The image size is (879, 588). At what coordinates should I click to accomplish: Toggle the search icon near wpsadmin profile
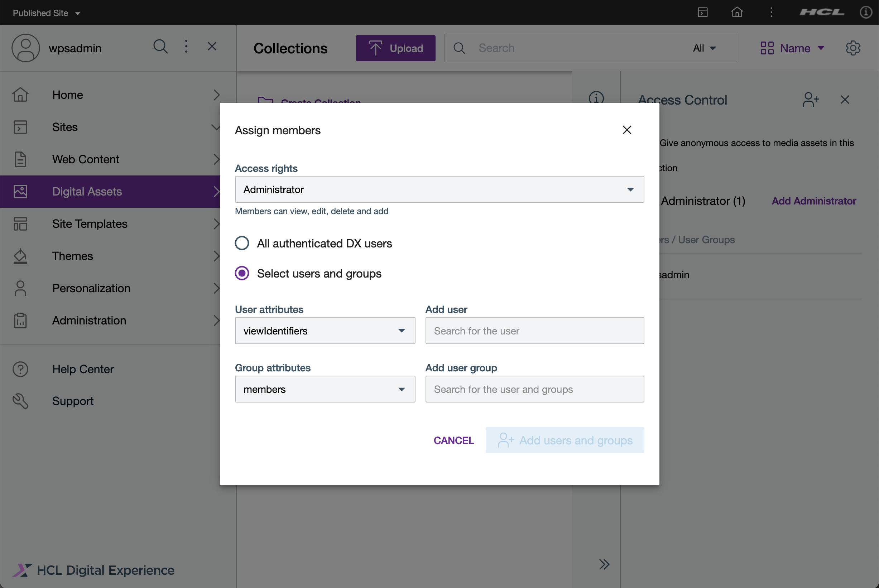point(160,47)
